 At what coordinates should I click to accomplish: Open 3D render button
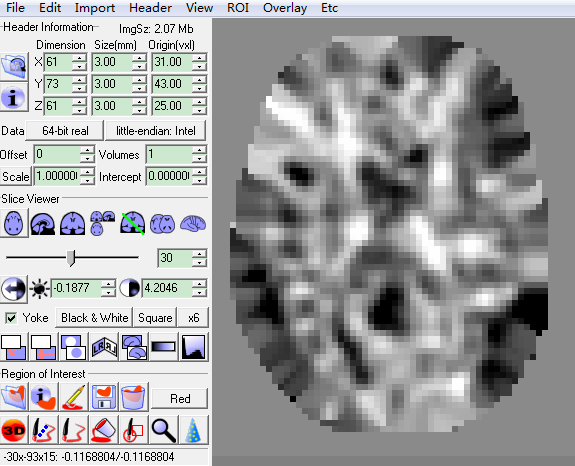(14, 430)
